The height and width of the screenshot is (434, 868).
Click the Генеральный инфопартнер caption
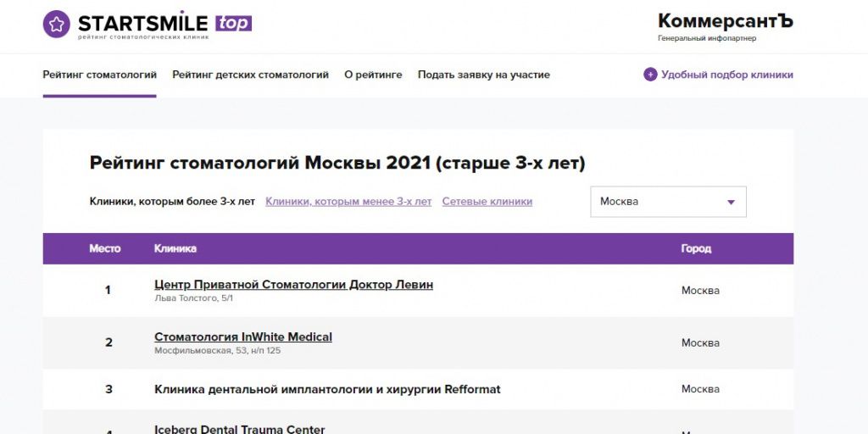click(707, 38)
